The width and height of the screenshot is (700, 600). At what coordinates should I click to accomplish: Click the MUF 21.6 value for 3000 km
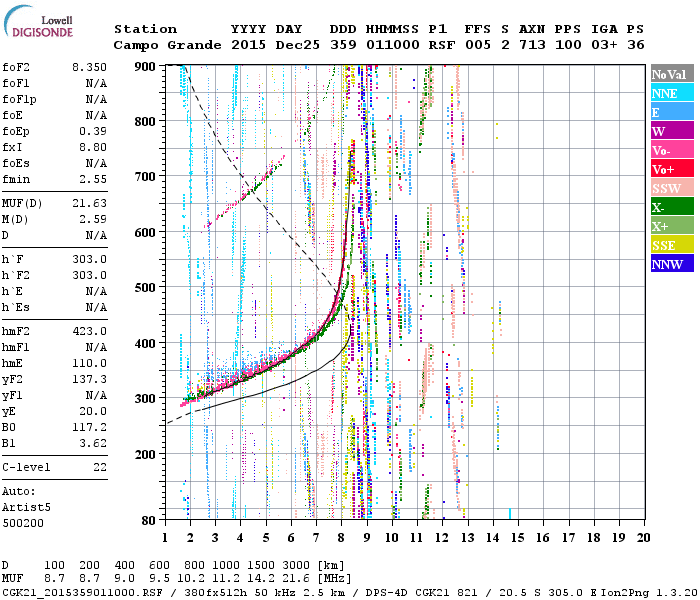pyautogui.click(x=296, y=578)
